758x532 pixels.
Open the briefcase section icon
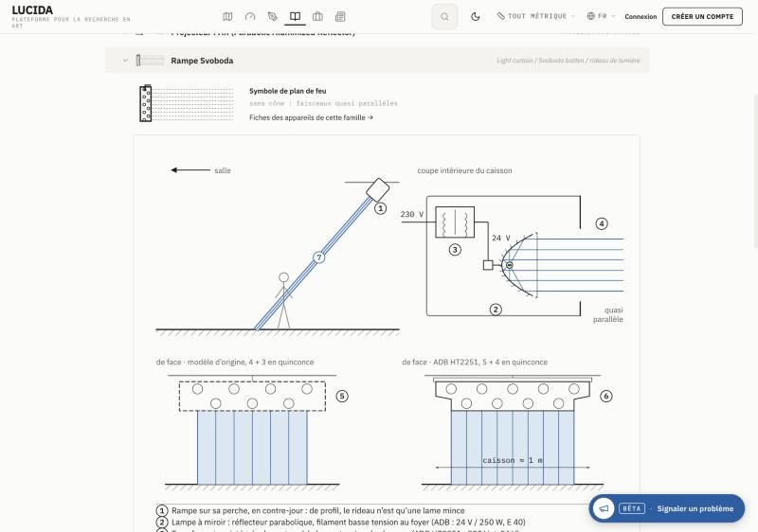(x=317, y=16)
